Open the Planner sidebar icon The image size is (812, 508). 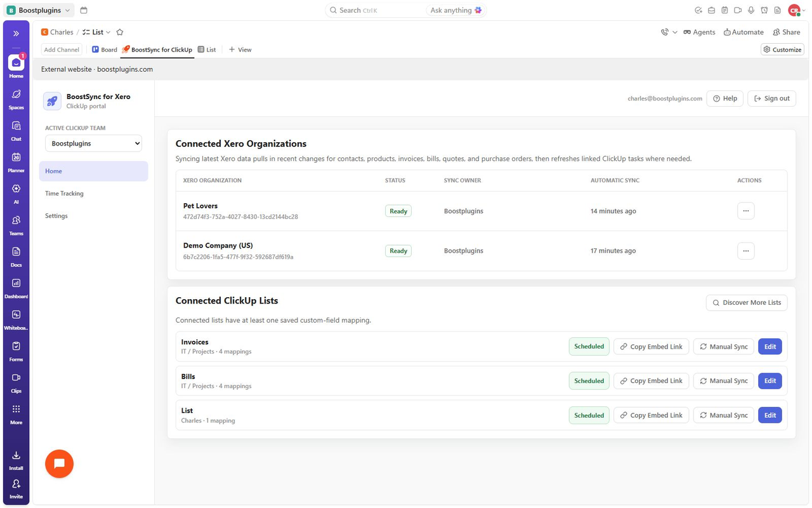point(16,161)
